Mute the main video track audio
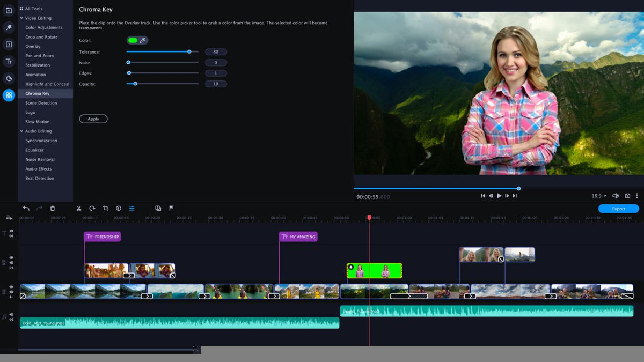644x362 pixels. pos(11,292)
